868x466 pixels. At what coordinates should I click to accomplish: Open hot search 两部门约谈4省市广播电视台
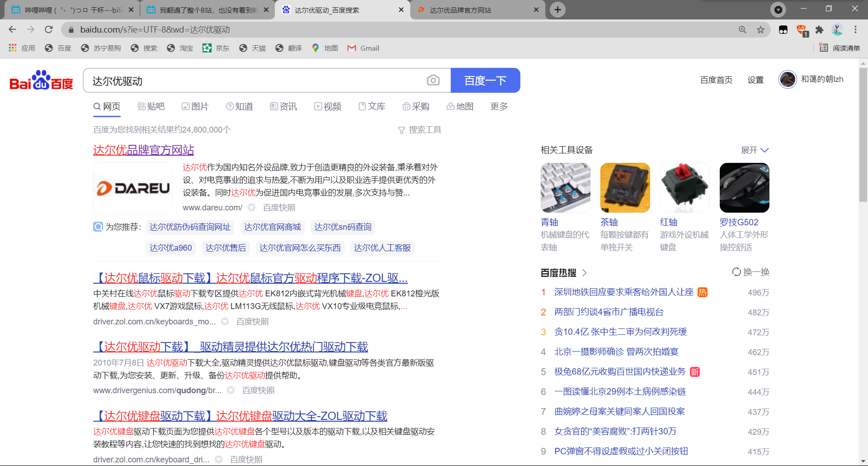609,312
